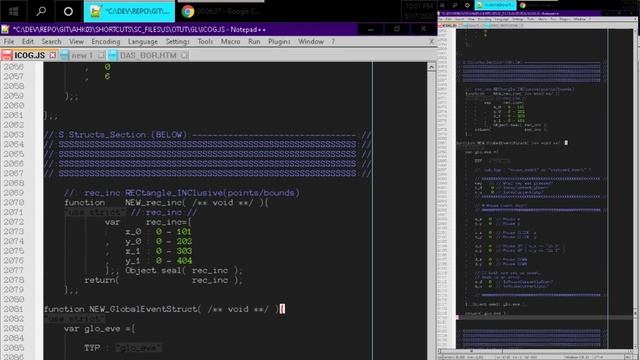
Task: Open the Plugins menu
Action: click(x=279, y=42)
